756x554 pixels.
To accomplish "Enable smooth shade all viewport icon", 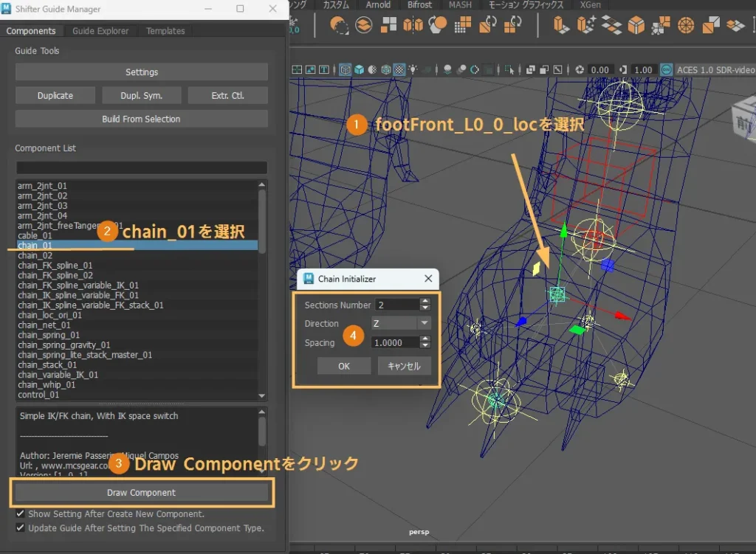I will 359,70.
